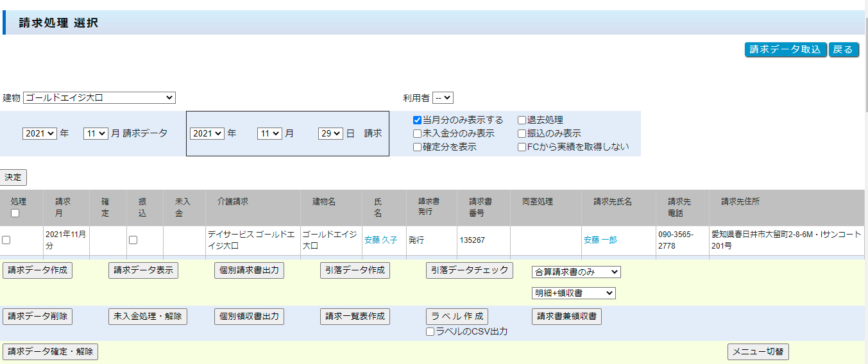Screen dimensions: 868x364
Task: Uncheck 当月分のみ表示する checkbox
Action: (417, 120)
